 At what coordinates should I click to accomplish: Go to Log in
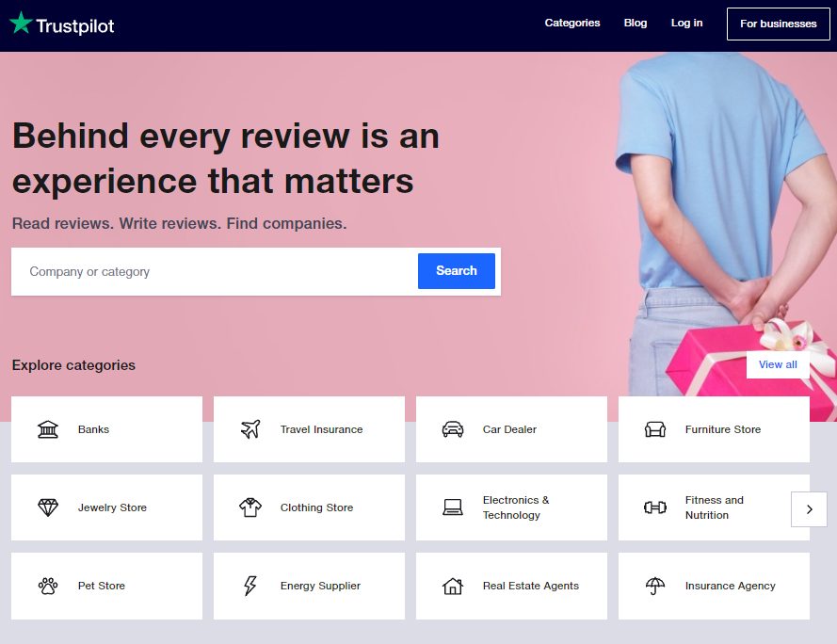pyautogui.click(x=686, y=23)
